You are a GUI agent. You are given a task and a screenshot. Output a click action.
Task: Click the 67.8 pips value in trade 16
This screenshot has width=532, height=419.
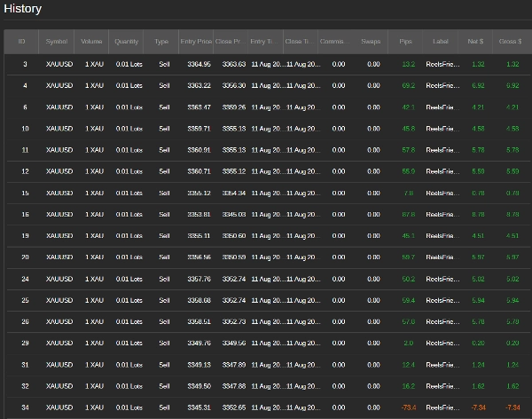pyautogui.click(x=408, y=214)
